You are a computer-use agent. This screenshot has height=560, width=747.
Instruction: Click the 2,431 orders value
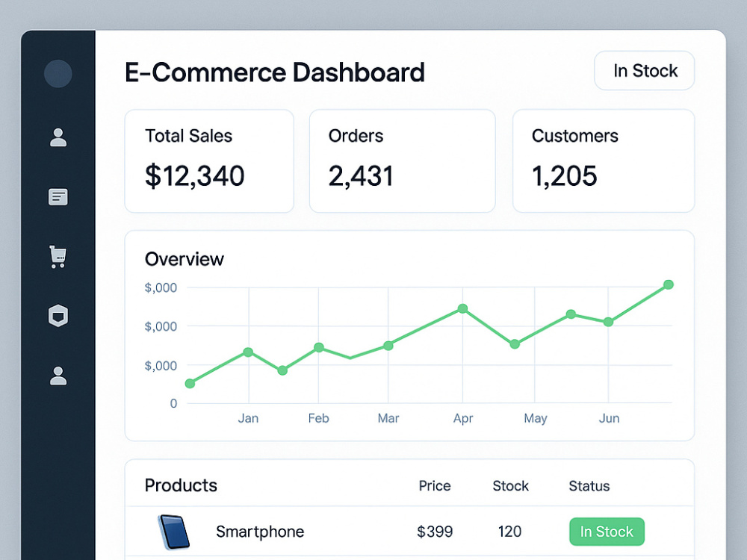(361, 175)
